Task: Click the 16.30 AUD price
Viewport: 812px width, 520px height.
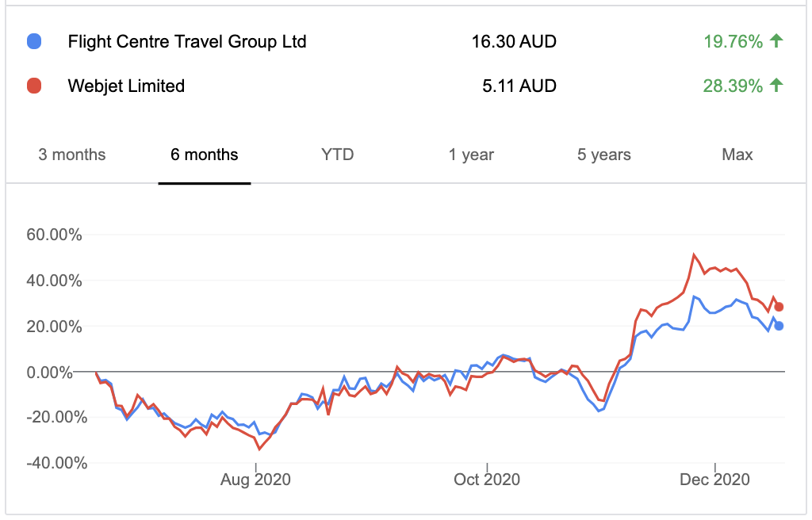Action: pos(514,41)
